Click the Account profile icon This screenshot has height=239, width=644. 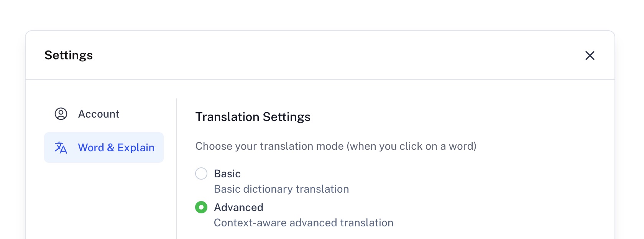61,114
